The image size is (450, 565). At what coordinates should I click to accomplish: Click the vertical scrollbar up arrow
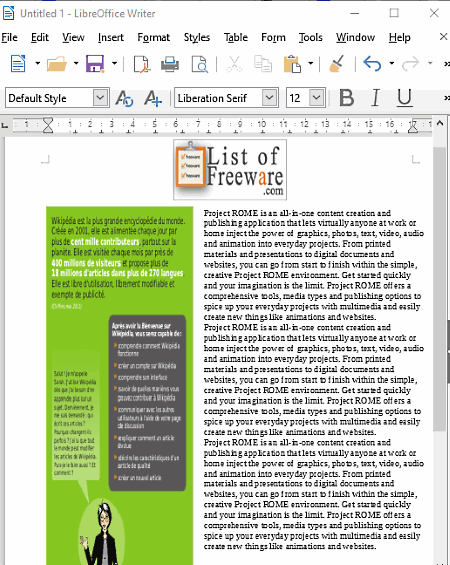440,123
